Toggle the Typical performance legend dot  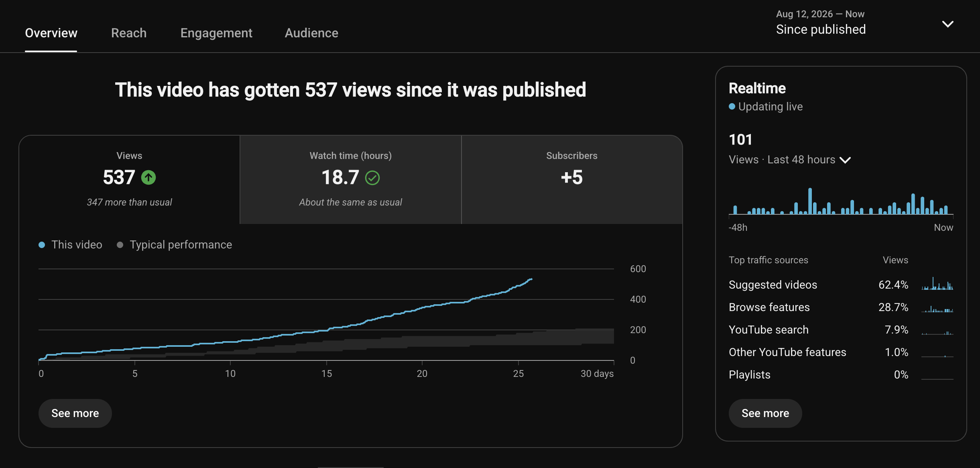point(120,245)
